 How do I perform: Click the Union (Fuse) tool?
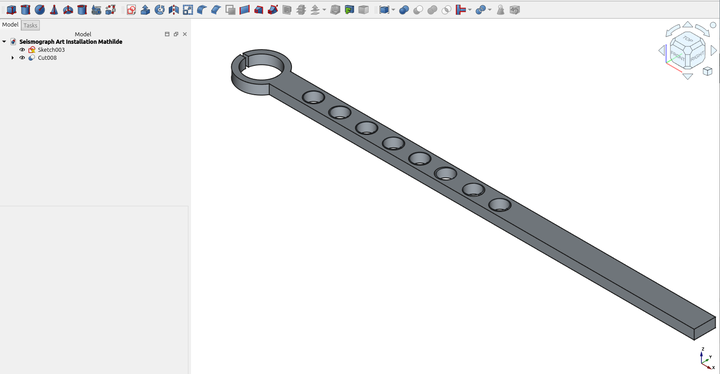432,10
